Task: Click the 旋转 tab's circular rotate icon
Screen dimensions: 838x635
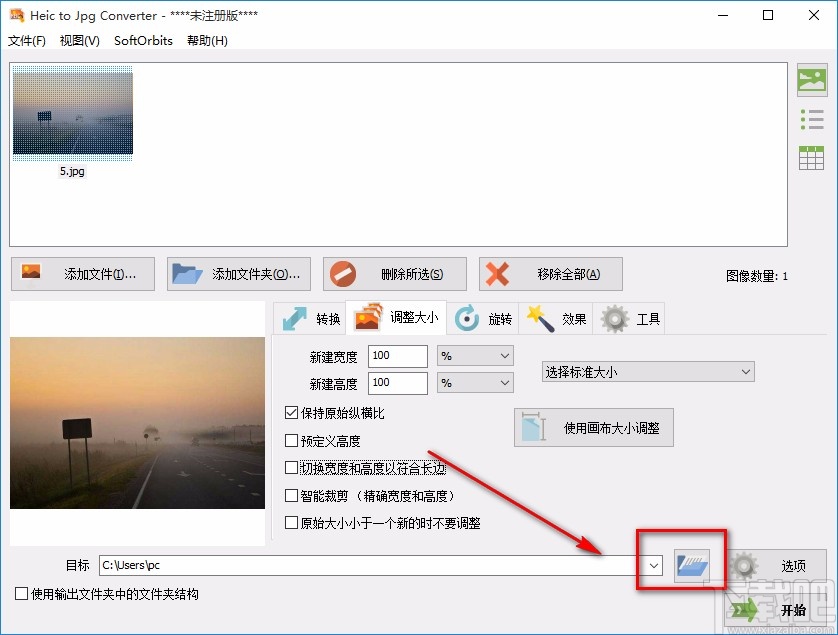Action: [x=465, y=318]
